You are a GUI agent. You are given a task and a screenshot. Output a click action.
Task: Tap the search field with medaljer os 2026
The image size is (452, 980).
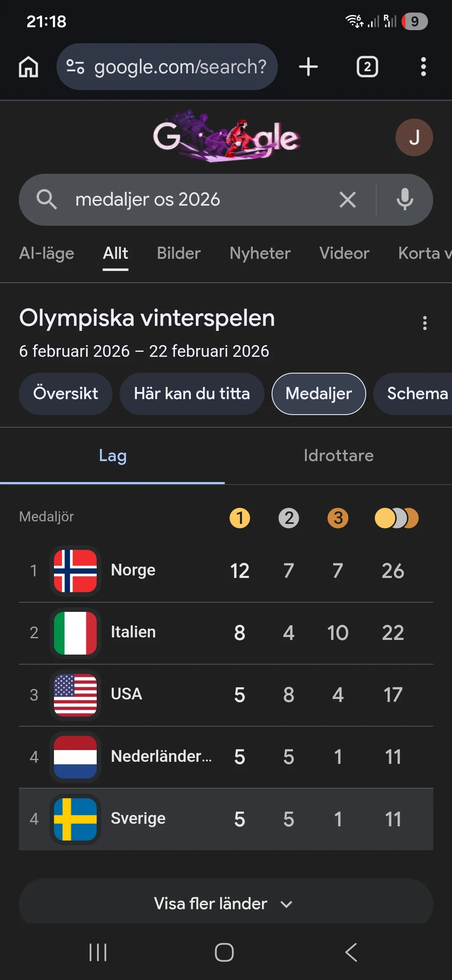point(197,200)
